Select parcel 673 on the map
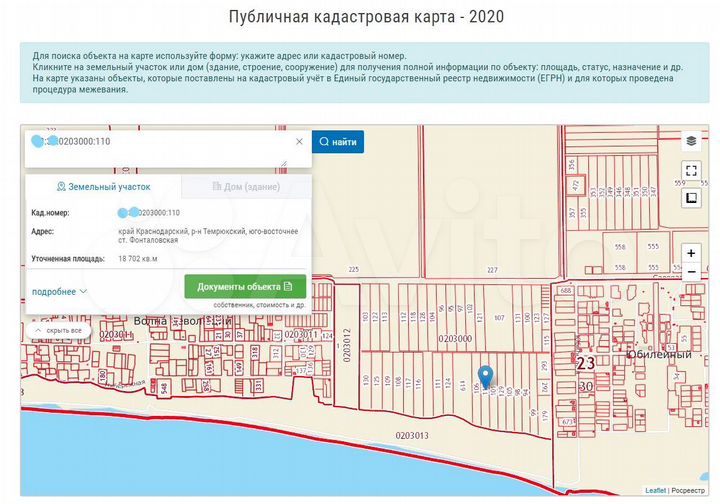720x504 pixels. point(568,421)
